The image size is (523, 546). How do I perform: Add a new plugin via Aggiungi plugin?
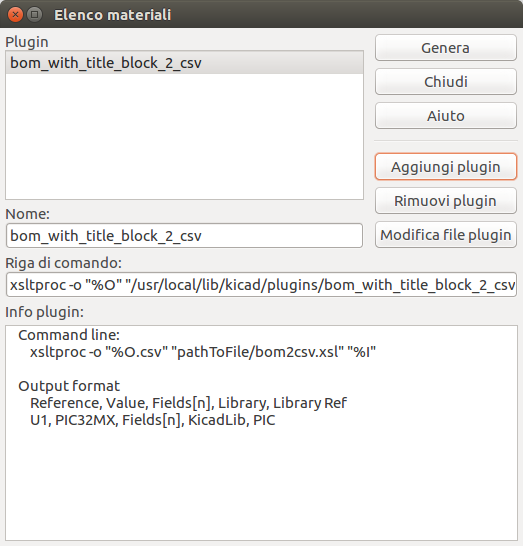[446, 167]
